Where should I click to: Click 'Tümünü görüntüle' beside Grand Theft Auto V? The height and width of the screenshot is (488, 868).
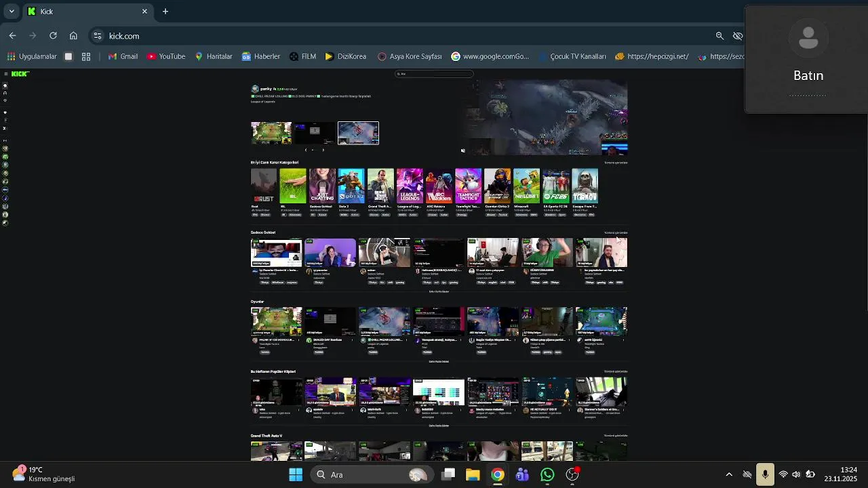[616, 436]
